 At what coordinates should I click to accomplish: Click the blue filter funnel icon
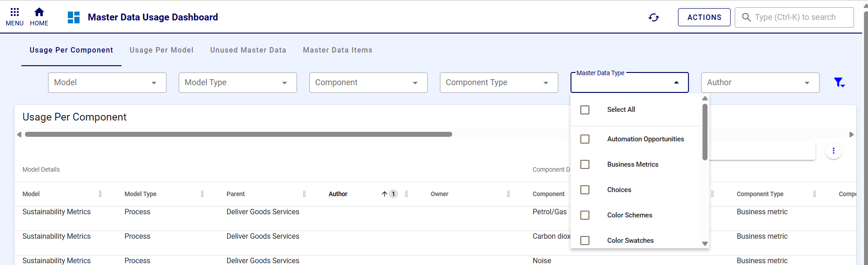[839, 82]
